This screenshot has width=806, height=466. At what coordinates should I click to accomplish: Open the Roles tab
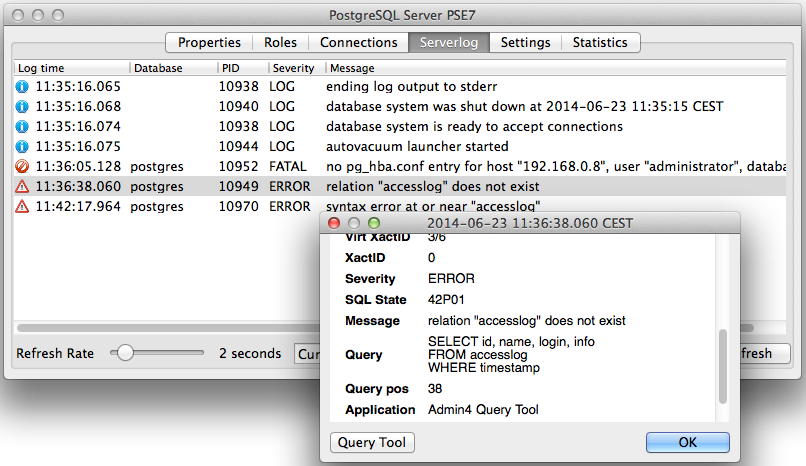point(281,42)
